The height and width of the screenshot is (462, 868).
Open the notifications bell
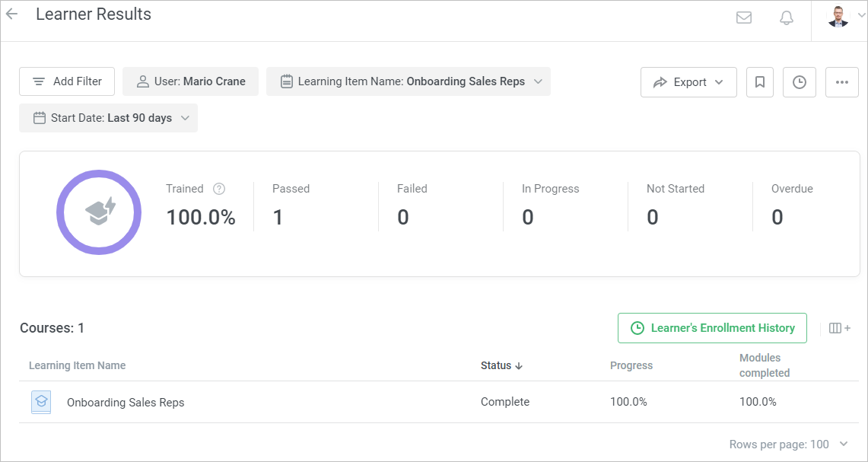pos(787,18)
